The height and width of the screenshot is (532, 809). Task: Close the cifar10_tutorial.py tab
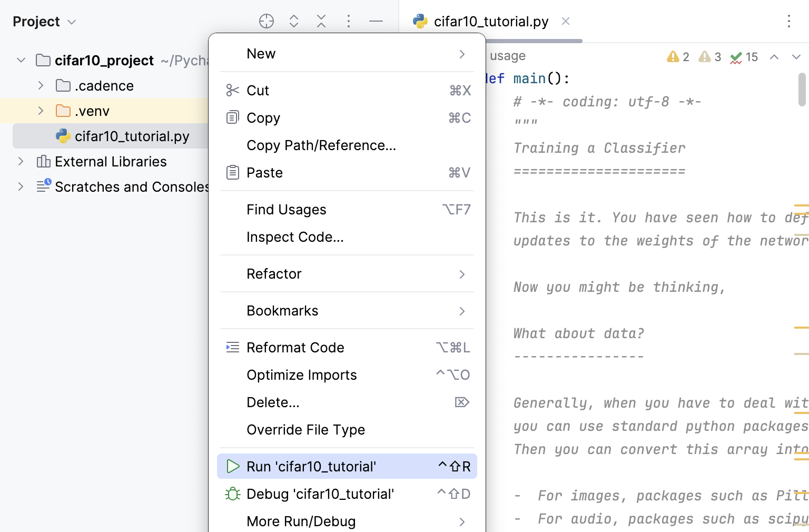tap(566, 21)
